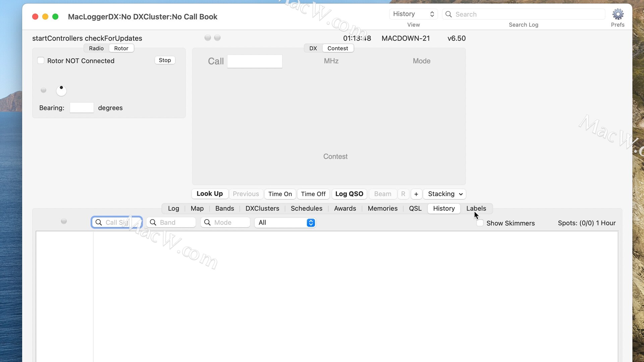Screen dimensions: 644x362
Task: Open the Map tab
Action: pyautogui.click(x=197, y=208)
